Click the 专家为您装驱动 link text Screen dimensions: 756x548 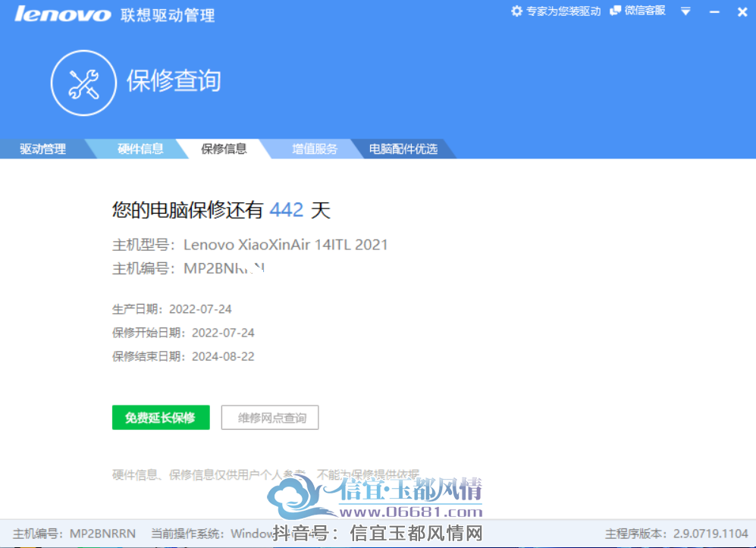(x=563, y=11)
